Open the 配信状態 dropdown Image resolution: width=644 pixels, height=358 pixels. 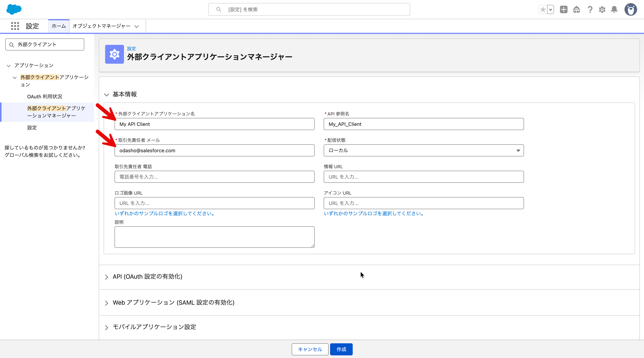point(424,151)
